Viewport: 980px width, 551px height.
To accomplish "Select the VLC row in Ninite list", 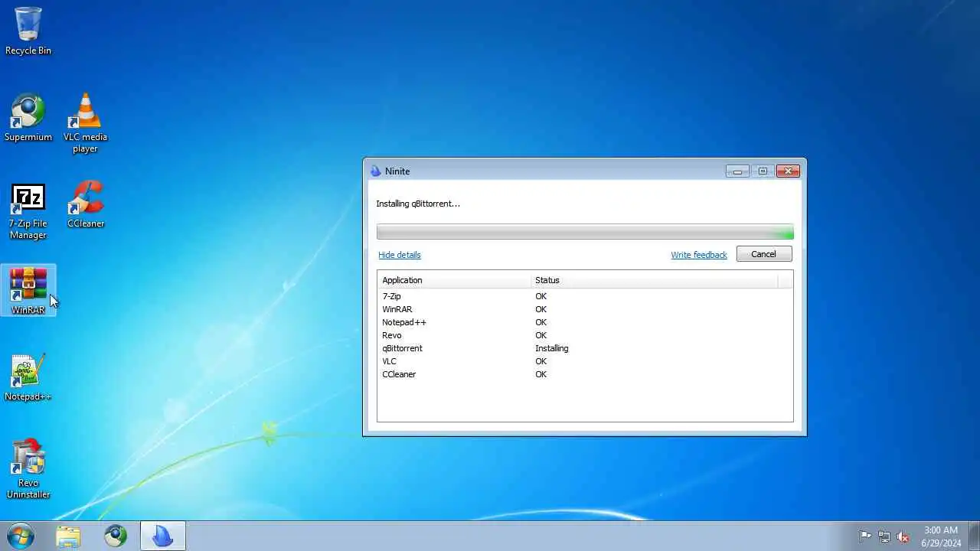I will (585, 361).
